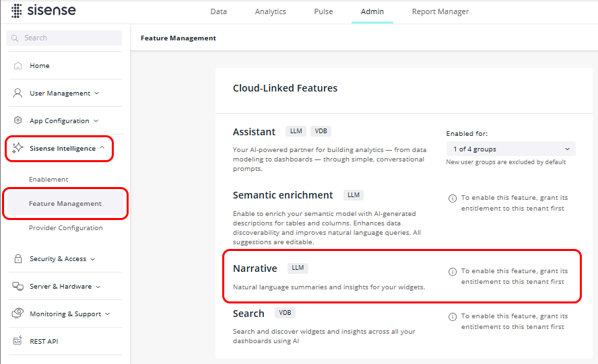Click the Feature Management page header
The image size is (598, 364).
coord(178,38)
